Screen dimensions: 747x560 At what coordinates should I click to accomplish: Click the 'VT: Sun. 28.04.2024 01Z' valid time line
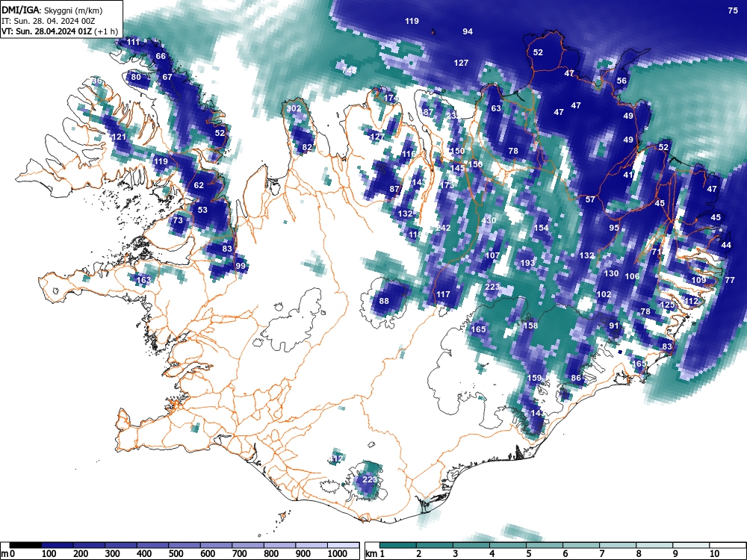(x=46, y=31)
